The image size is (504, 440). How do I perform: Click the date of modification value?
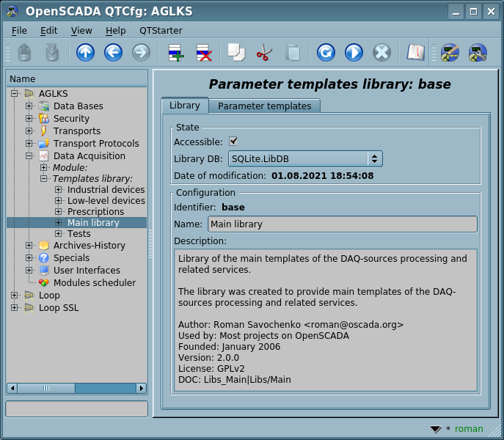[322, 176]
